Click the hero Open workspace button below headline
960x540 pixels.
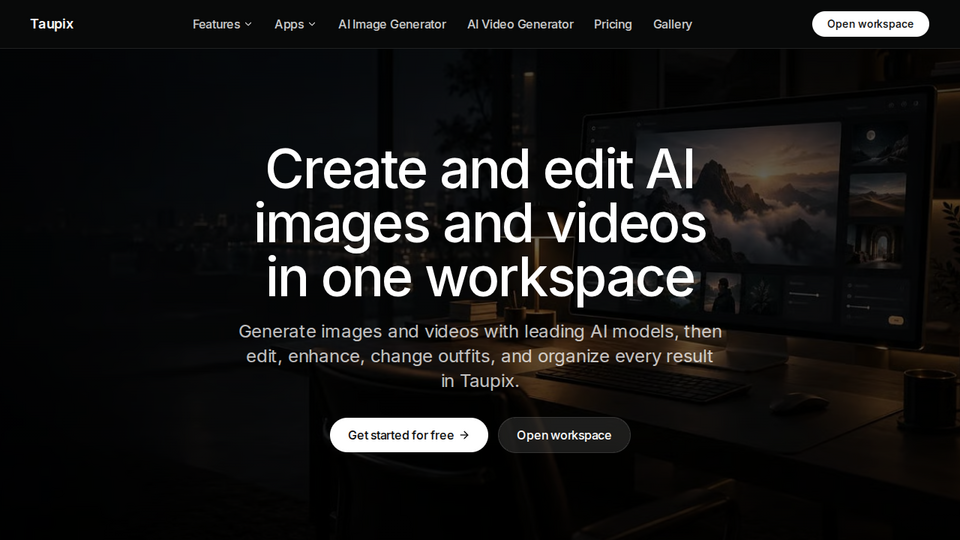point(564,435)
